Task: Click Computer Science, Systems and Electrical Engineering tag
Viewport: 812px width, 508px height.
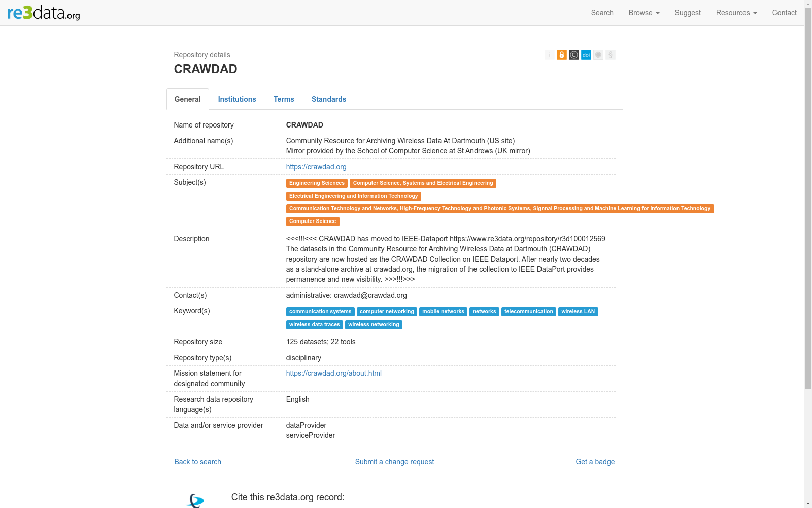Action: click(x=423, y=183)
